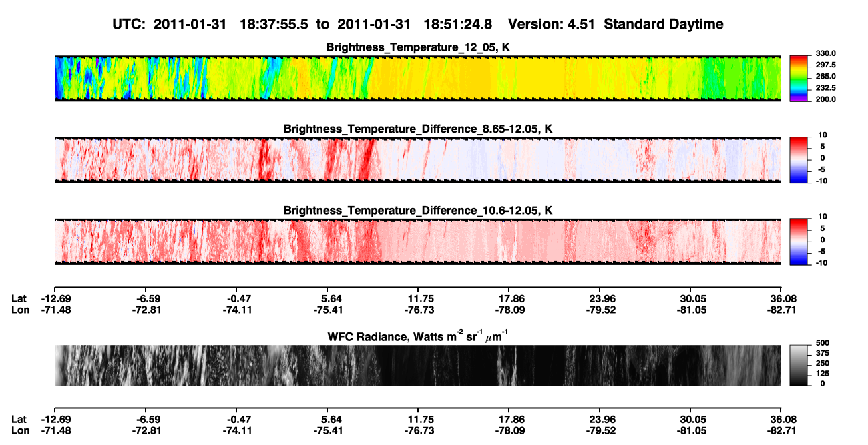Viewport: 868px width, 445px height.
Task: Click longitude -71.48 below the WFC Radiance image
Action: coord(55,430)
